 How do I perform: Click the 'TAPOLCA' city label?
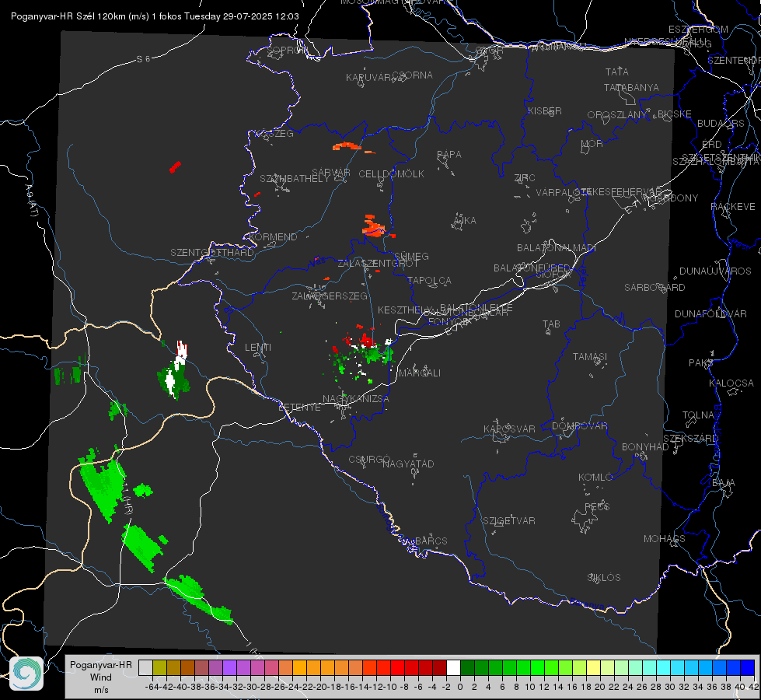coord(429,280)
